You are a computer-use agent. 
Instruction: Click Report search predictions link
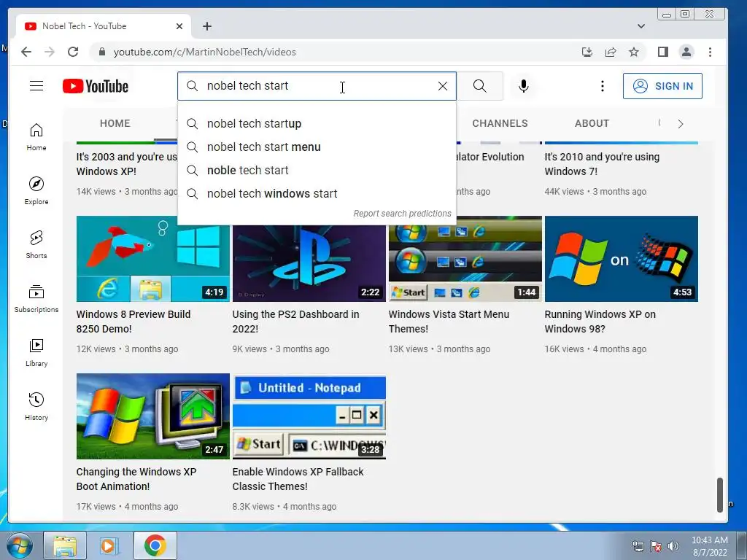click(402, 214)
